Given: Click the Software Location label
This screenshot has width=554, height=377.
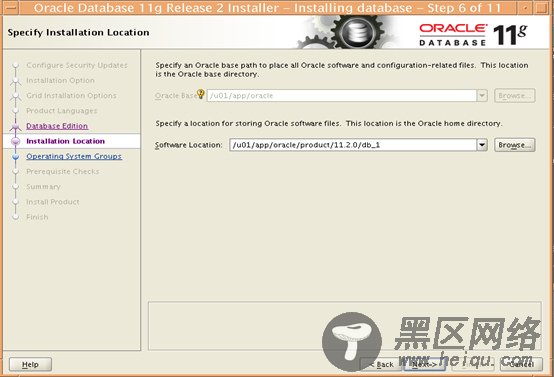Looking at the screenshot, I should pyautogui.click(x=189, y=145).
